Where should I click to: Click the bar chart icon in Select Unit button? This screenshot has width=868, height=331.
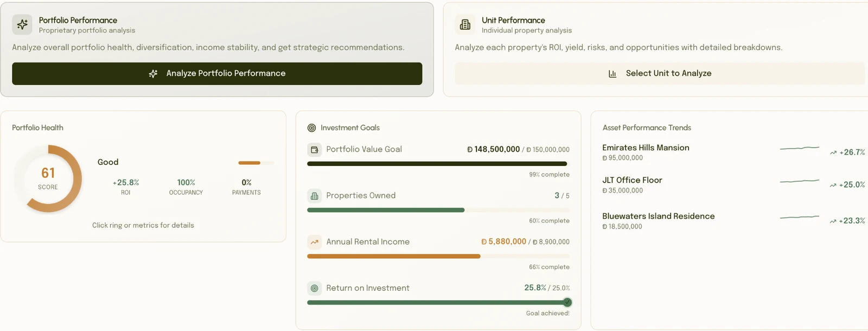(612, 74)
